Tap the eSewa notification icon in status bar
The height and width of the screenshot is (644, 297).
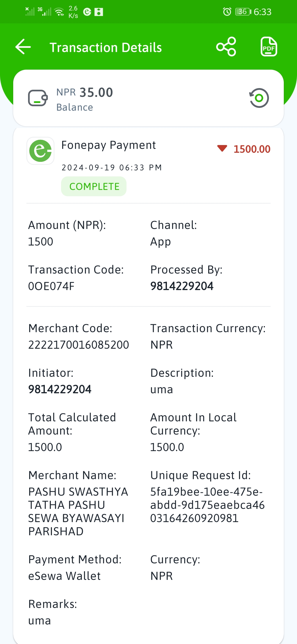(87, 12)
